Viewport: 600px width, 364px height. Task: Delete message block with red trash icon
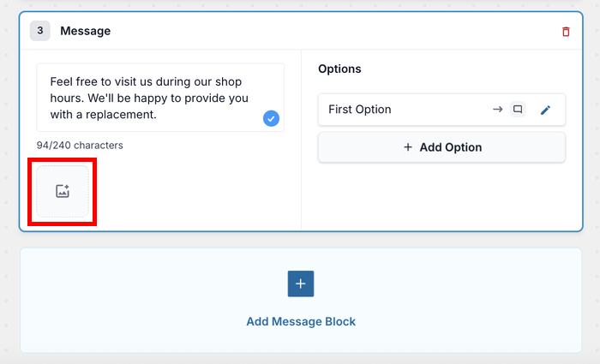click(565, 32)
